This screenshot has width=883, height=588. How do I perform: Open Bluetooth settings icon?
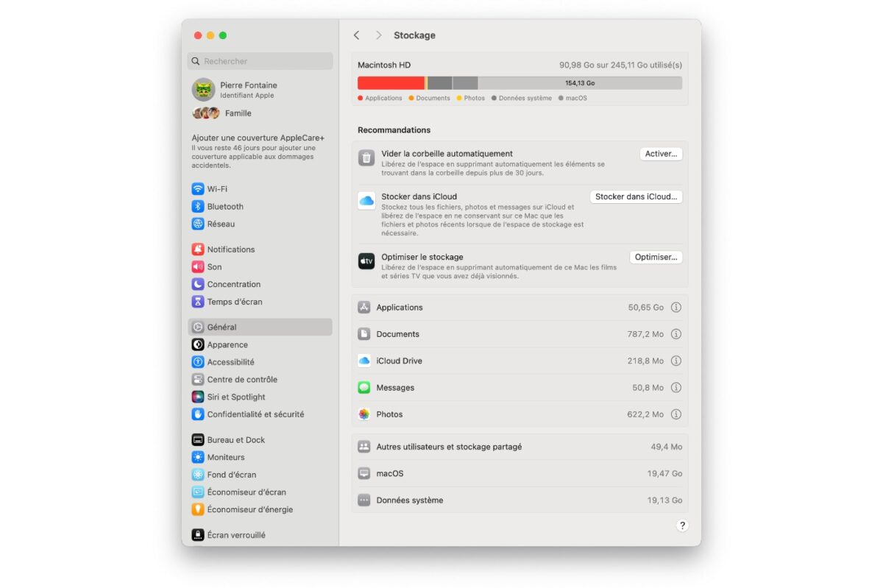[x=197, y=207]
